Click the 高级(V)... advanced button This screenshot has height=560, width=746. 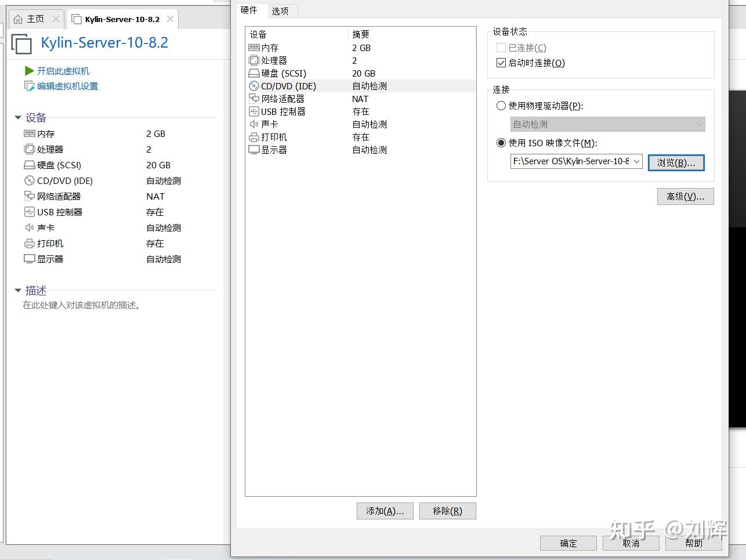click(x=686, y=196)
